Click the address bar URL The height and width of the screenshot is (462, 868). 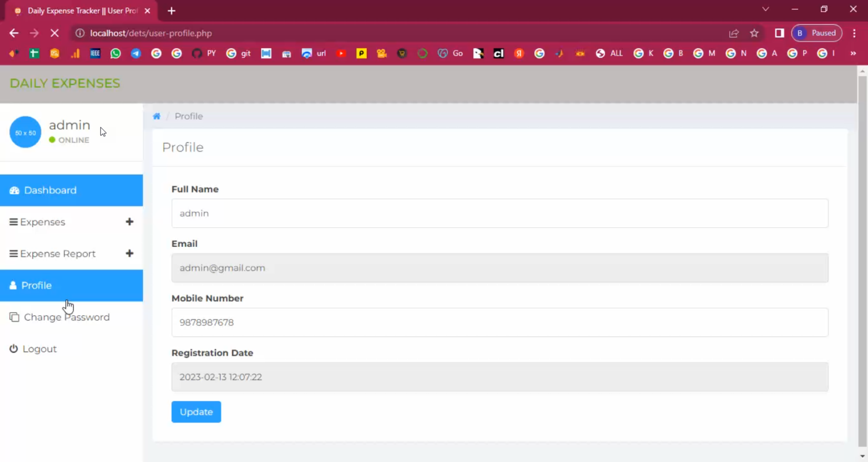[151, 34]
